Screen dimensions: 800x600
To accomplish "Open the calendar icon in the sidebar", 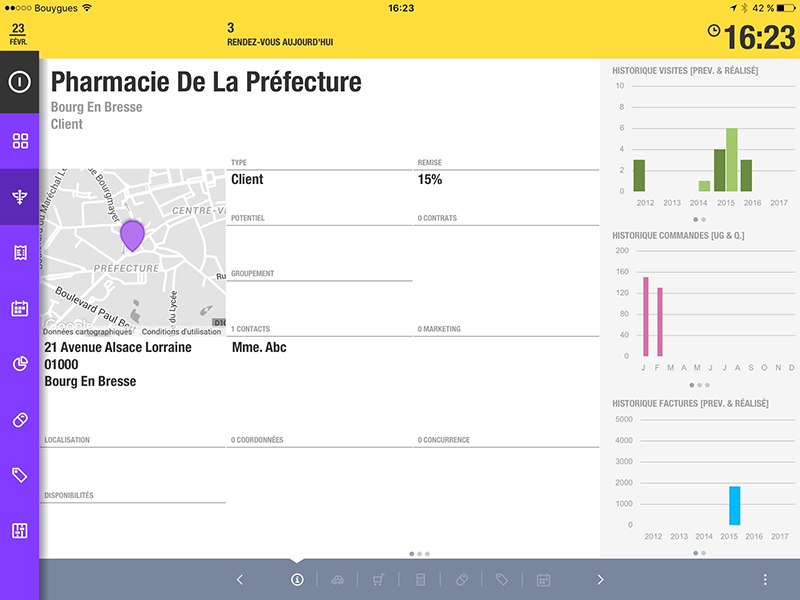I will (19, 308).
